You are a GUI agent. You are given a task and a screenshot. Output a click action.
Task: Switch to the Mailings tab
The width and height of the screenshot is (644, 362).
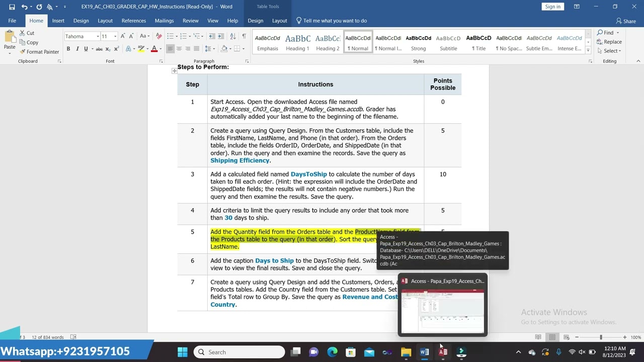[164, 21]
